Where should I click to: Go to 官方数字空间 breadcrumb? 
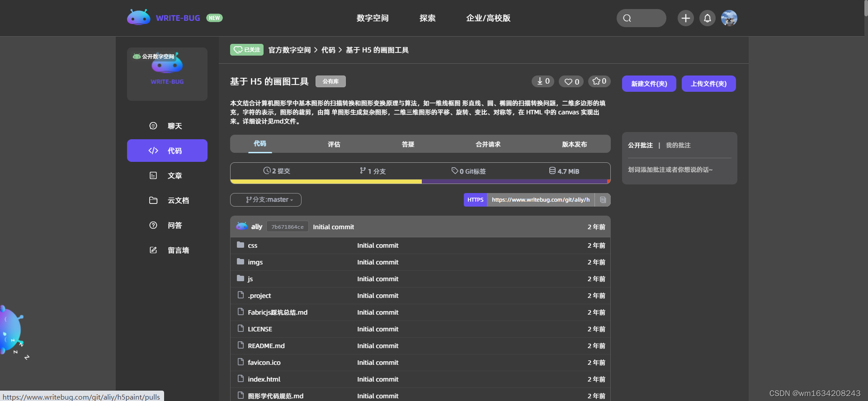pyautogui.click(x=289, y=50)
